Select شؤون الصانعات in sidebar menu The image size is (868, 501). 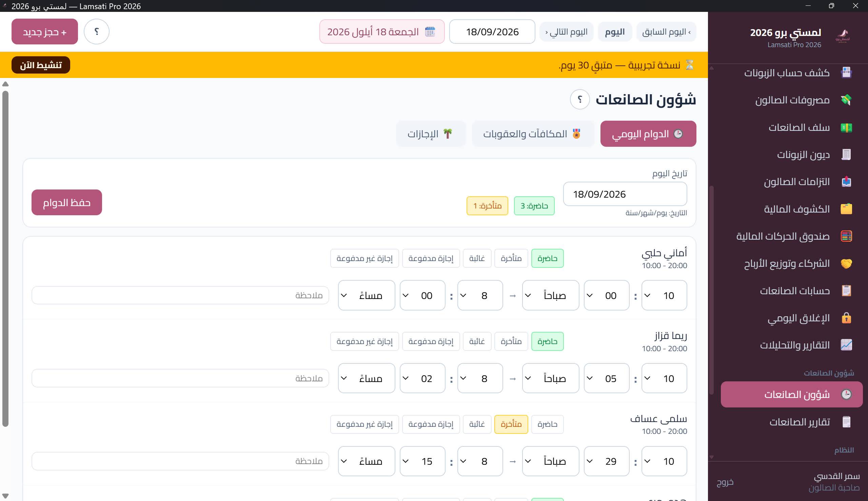point(791,394)
